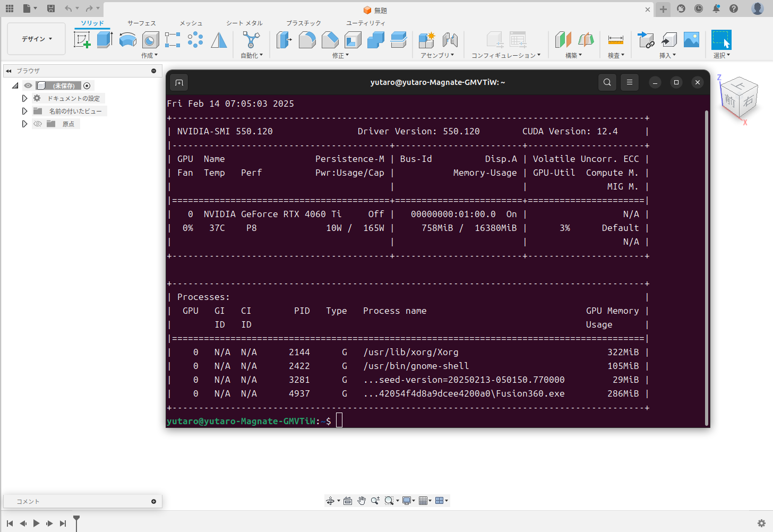Select the Offset Face tool
This screenshot has height=532, width=773.
coord(398,40)
